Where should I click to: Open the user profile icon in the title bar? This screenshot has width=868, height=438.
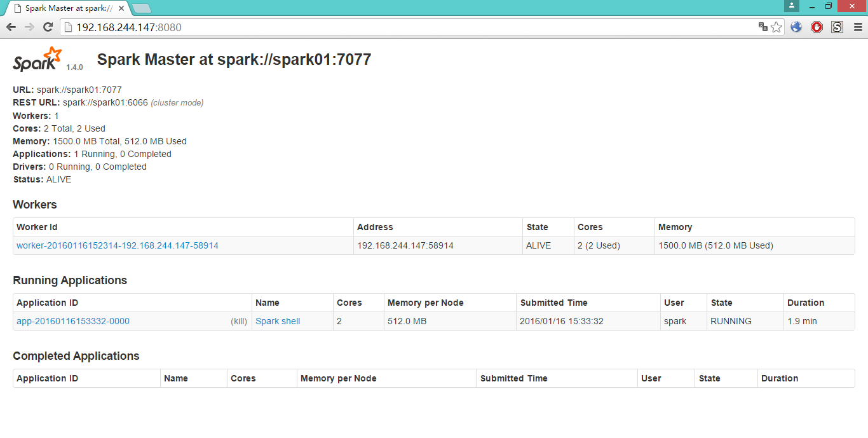click(x=791, y=6)
